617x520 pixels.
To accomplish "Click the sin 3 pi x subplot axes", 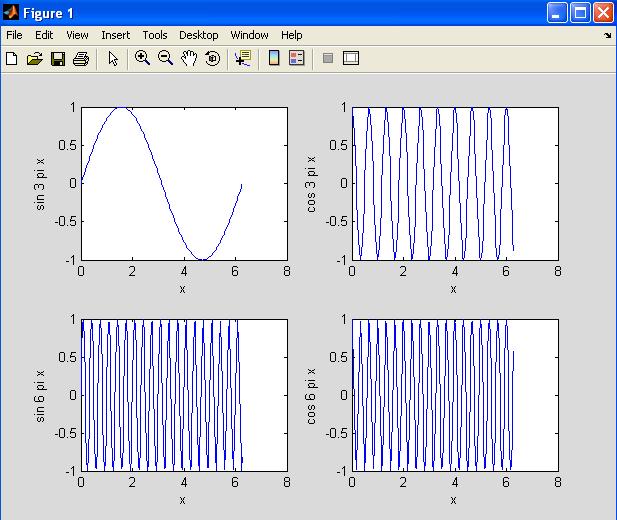I will (184, 183).
